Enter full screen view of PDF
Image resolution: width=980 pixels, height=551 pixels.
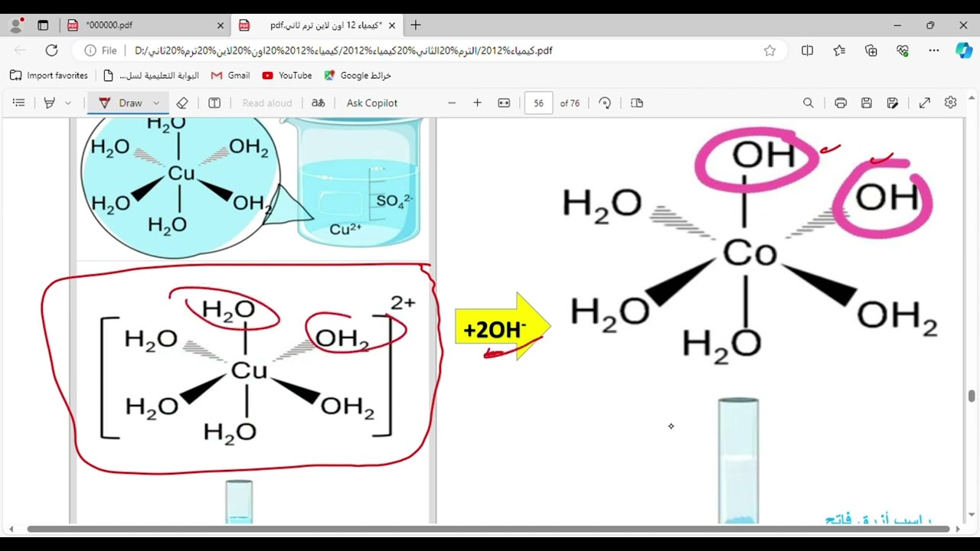pyautogui.click(x=925, y=103)
